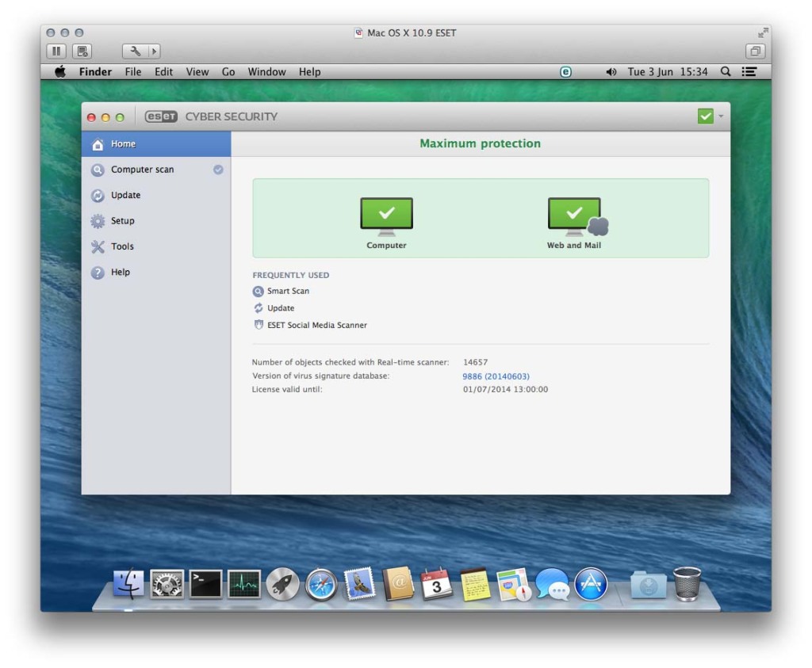Click the VM window view mode button

(x=755, y=52)
